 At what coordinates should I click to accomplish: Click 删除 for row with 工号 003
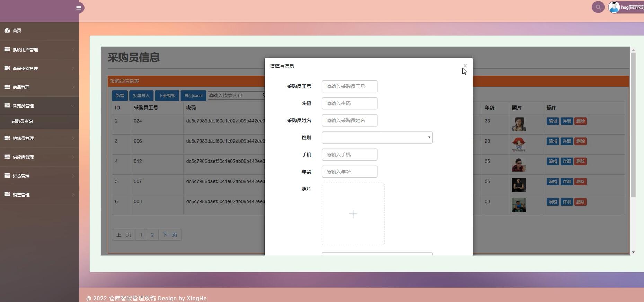click(x=580, y=201)
